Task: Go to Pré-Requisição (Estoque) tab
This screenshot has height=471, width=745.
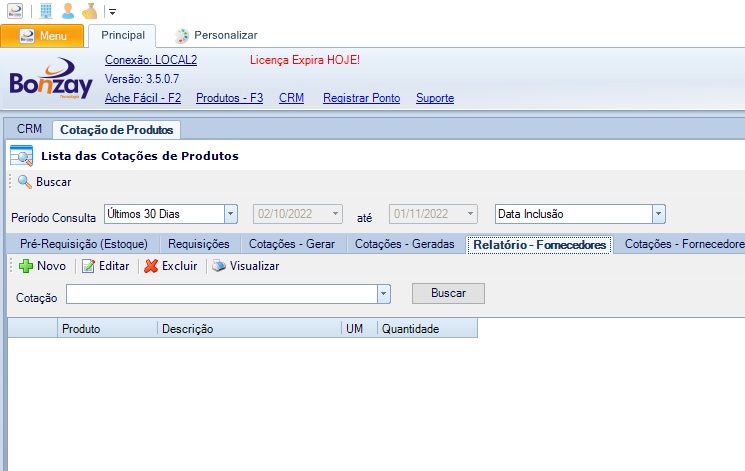Action: [x=84, y=244]
